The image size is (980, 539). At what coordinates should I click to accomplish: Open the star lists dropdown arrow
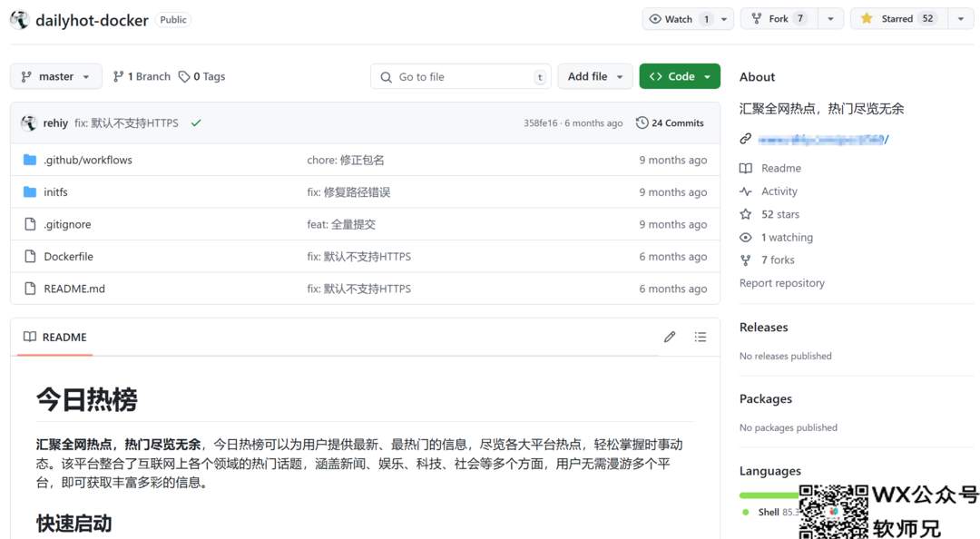(x=961, y=19)
